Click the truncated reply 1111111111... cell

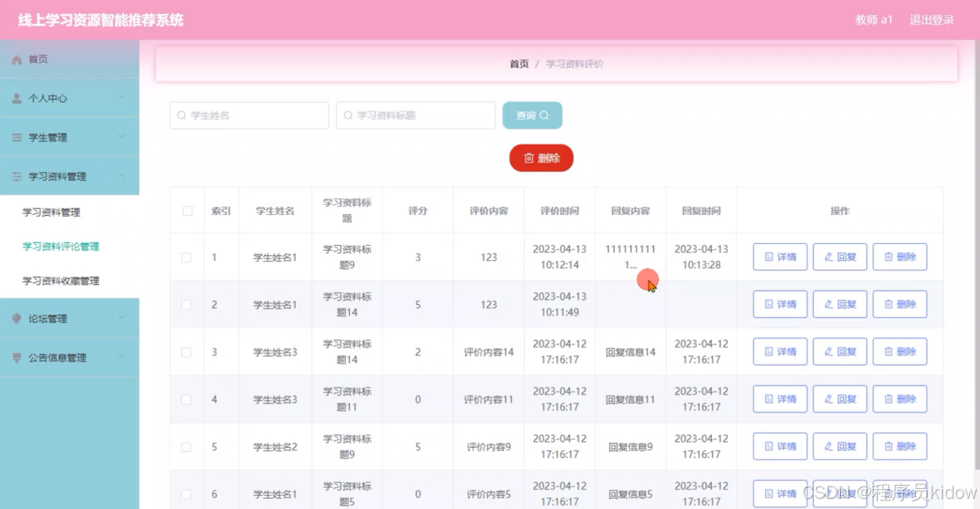(631, 257)
